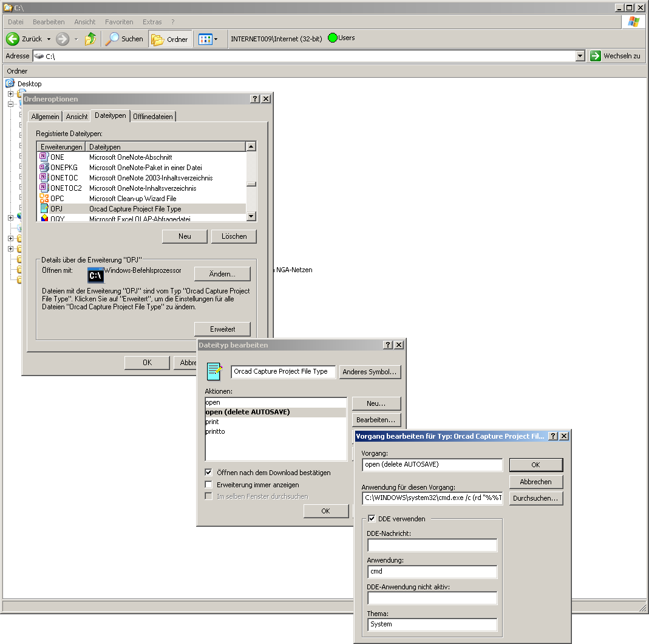Image resolution: width=649 pixels, height=644 pixels.
Task: Click the Erweiterungen column header
Action: (x=61, y=146)
